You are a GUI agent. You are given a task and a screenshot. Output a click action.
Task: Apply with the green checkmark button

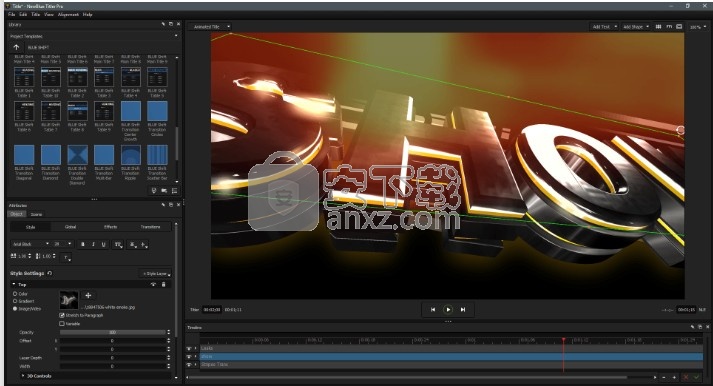click(x=696, y=377)
